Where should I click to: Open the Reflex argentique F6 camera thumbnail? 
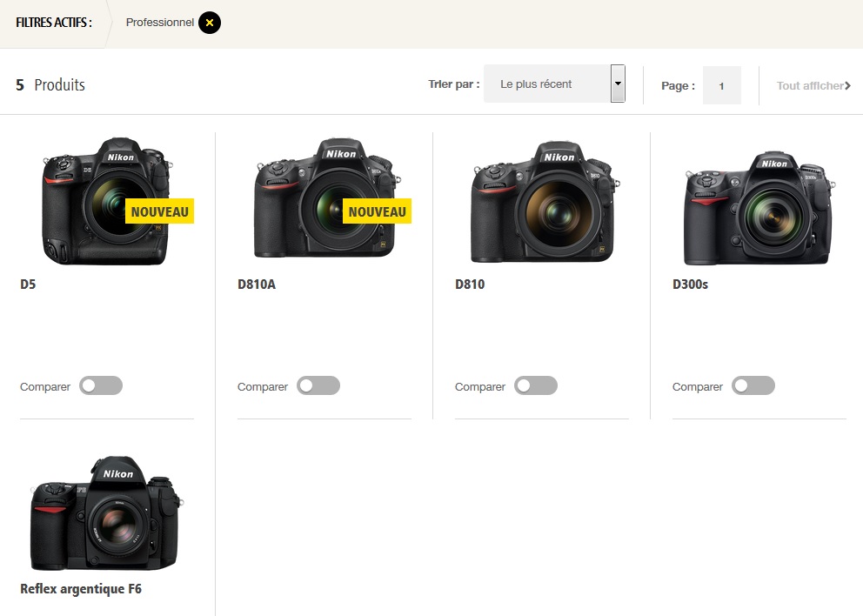click(x=107, y=512)
